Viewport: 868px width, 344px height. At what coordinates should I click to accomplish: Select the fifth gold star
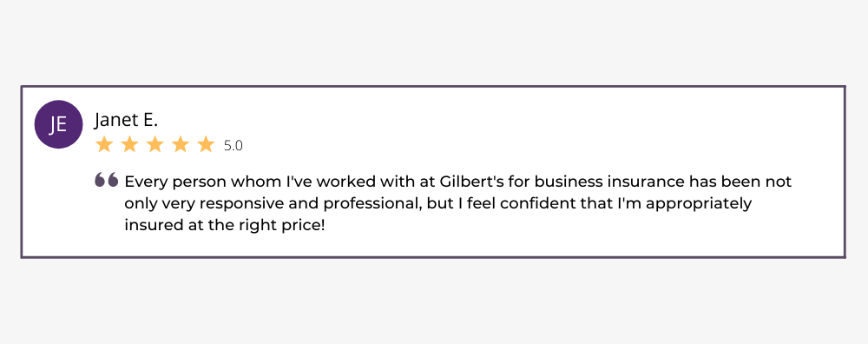pyautogui.click(x=206, y=144)
